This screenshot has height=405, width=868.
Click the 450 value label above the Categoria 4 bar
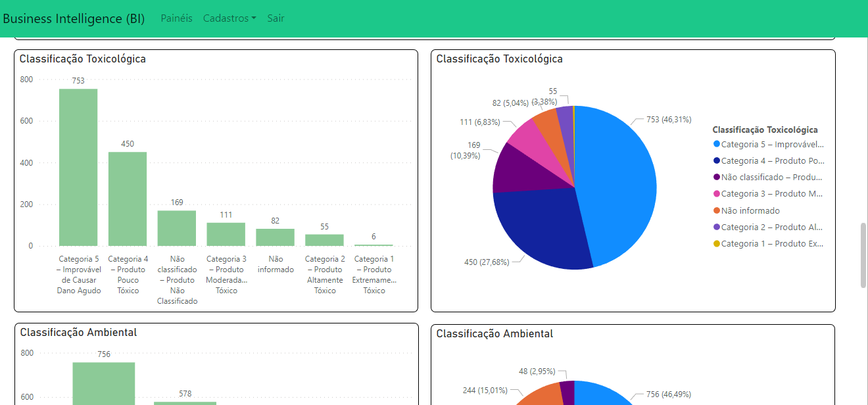click(128, 144)
